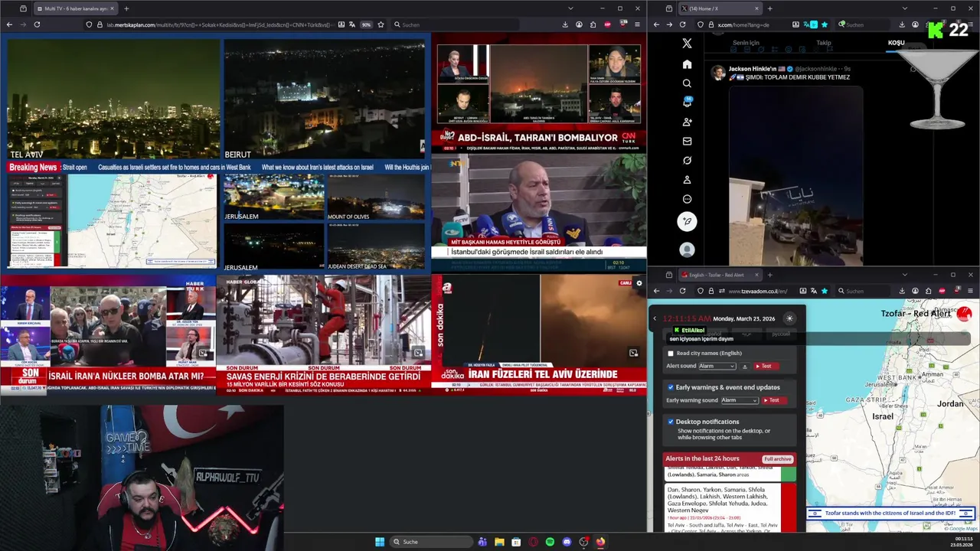The width and height of the screenshot is (980, 551).
Task: Click Windows taskbar 'Suche' search box
Action: pos(431,542)
